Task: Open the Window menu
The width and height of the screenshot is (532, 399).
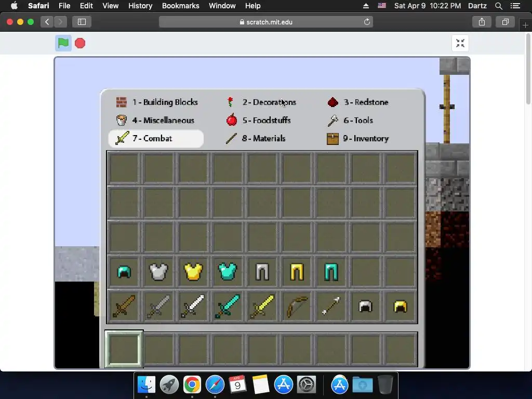Action: point(222,6)
